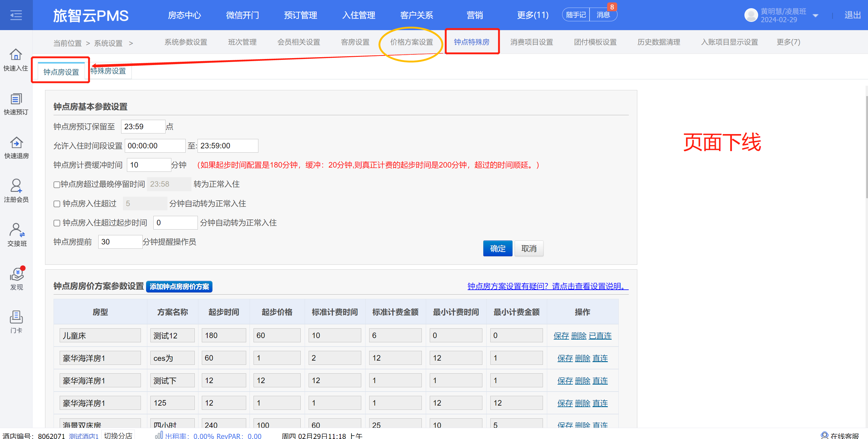This screenshot has height=439, width=868.
Task: Go to 历史数据清理 tab
Action: [x=659, y=42]
